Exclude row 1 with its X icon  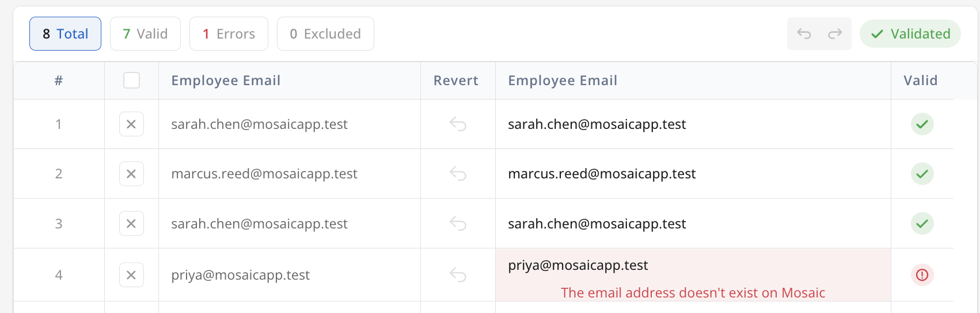[x=131, y=124]
